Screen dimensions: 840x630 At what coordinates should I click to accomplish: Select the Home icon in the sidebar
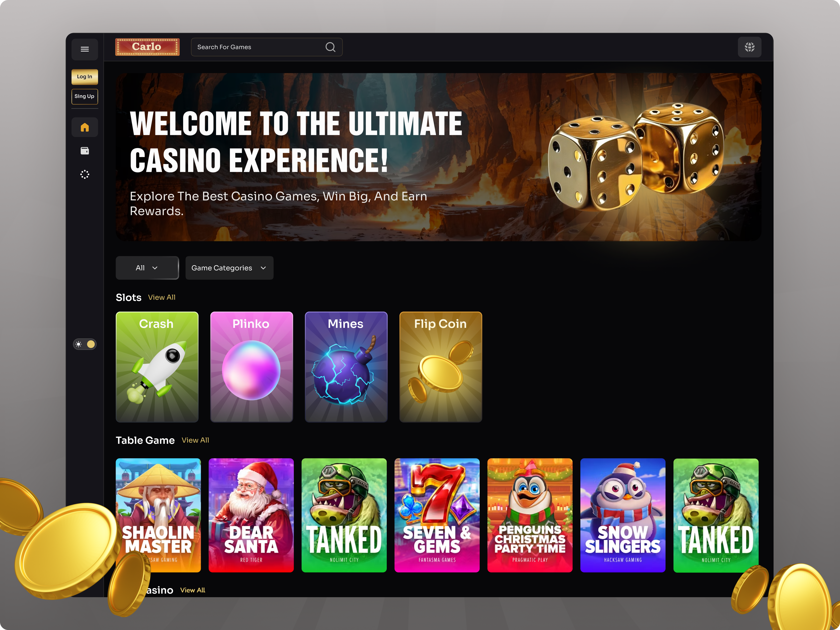pyautogui.click(x=85, y=127)
